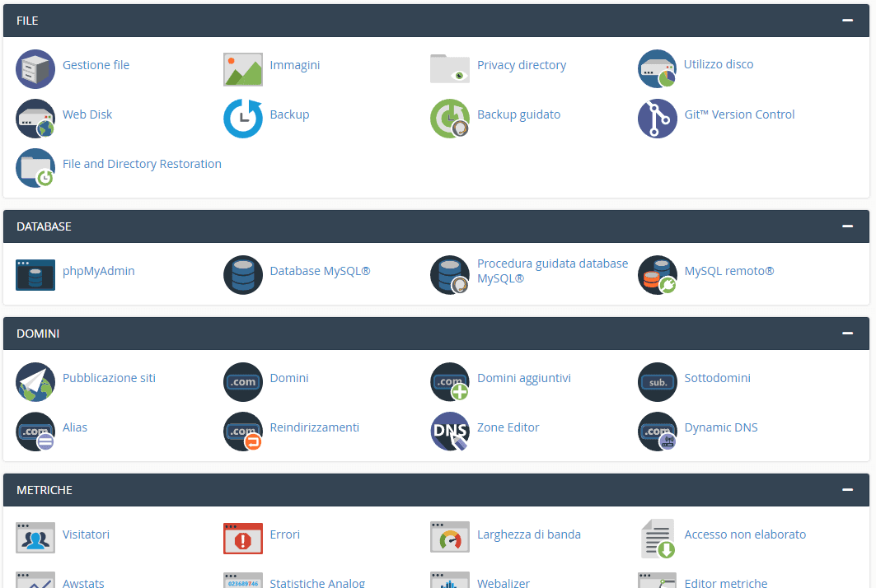Open the Domini .com icon
The image size is (876, 588).
click(243, 382)
